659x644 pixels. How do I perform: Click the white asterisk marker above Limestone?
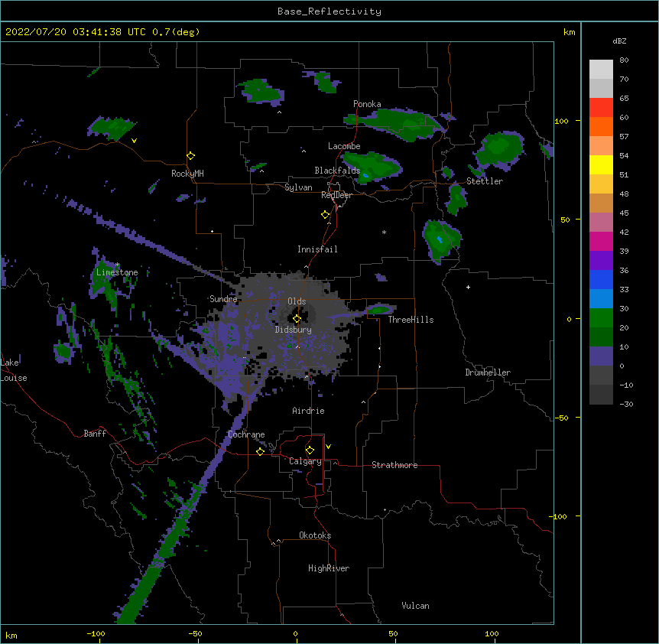pos(118,265)
